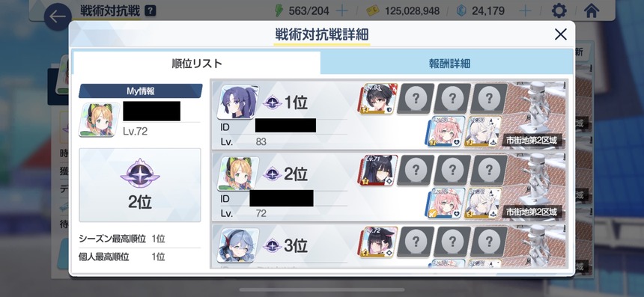The height and width of the screenshot is (297, 644).
Task: Close the 戦術対抗戦詳細 dialog
Action: [x=561, y=34]
